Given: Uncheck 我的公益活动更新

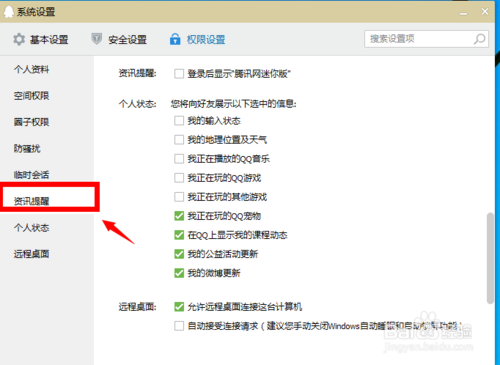Looking at the screenshot, I should (179, 254).
